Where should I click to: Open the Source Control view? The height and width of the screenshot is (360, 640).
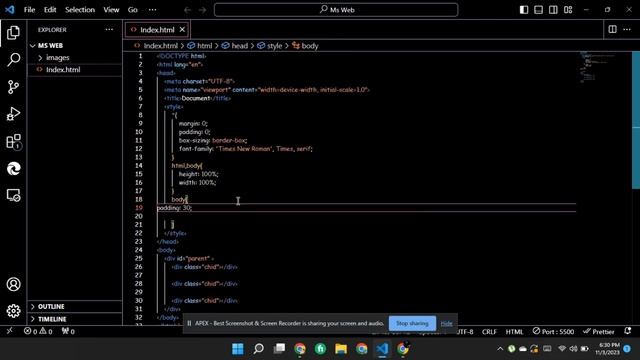pyautogui.click(x=13, y=87)
